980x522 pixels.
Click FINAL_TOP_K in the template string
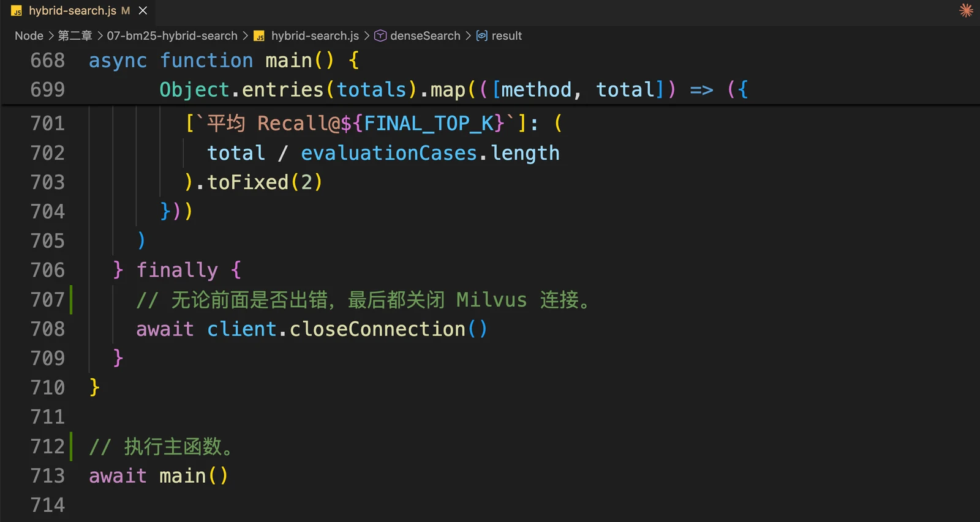tap(428, 124)
